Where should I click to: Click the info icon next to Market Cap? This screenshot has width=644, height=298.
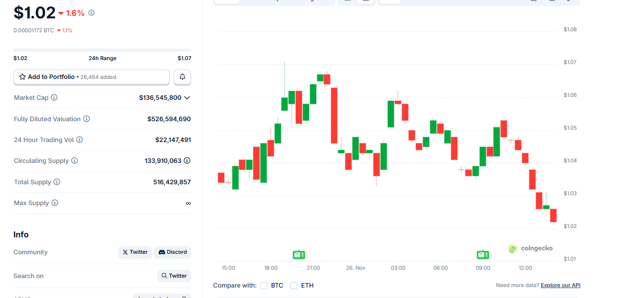point(54,98)
